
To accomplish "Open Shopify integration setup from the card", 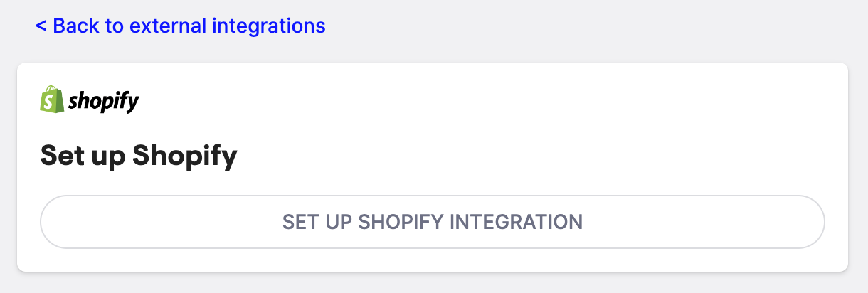I will coord(433,222).
